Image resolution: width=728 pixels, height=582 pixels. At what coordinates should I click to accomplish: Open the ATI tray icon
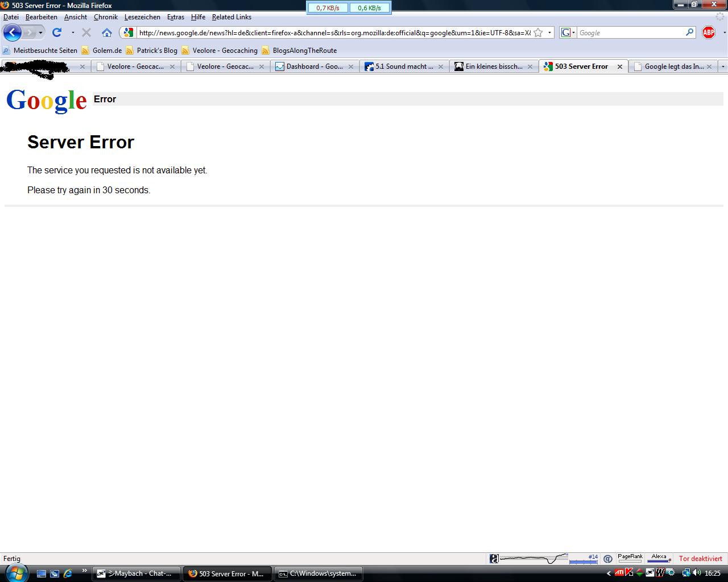click(x=619, y=573)
